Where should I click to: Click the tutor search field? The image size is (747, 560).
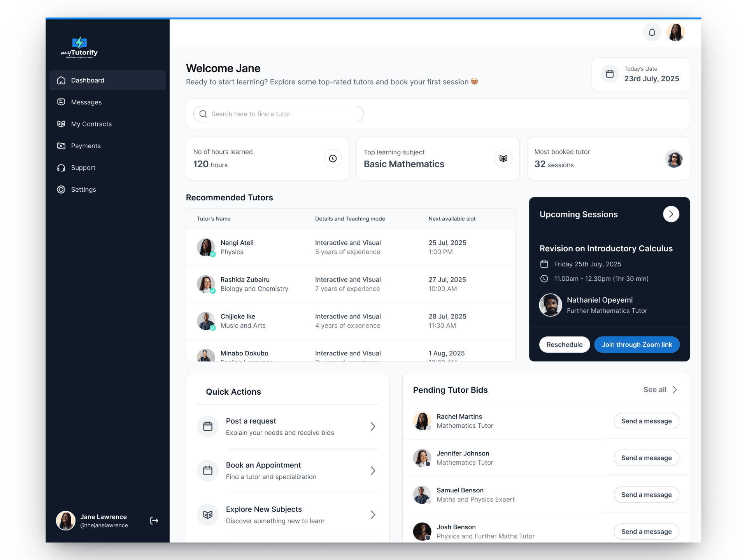tap(279, 114)
